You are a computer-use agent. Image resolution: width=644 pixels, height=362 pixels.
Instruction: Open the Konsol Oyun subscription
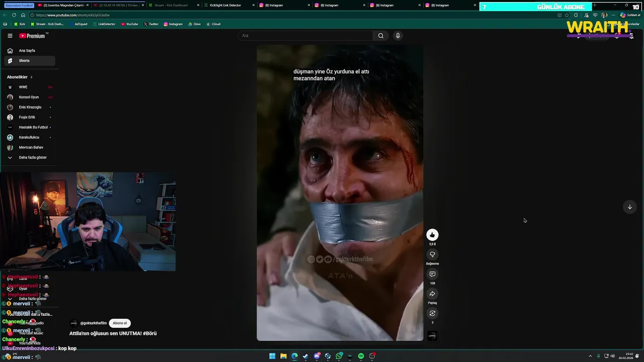tap(30, 97)
